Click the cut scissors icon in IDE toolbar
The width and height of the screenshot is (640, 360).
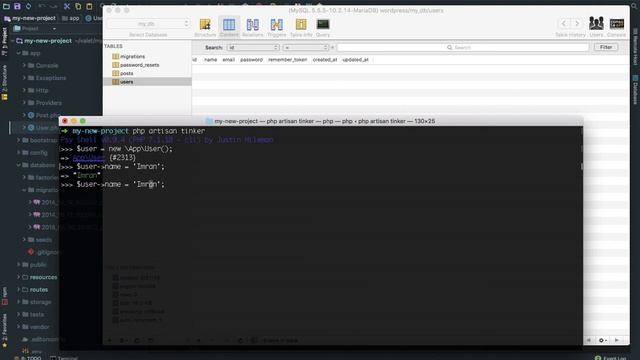point(67,6)
